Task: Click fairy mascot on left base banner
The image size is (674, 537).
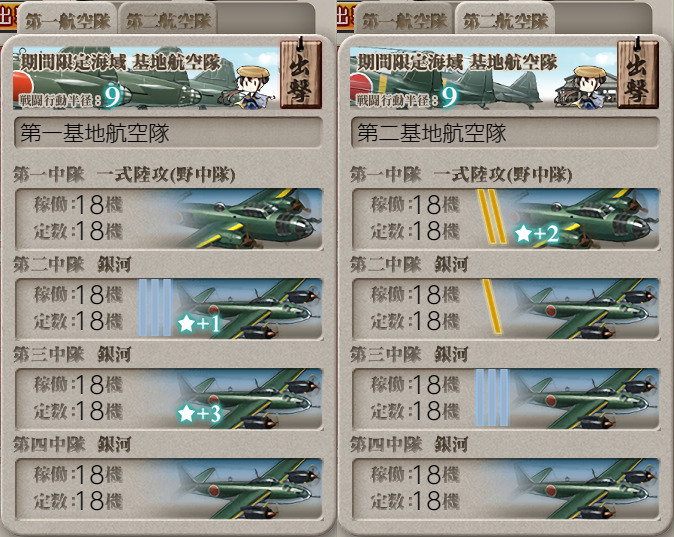Action: click(x=249, y=88)
